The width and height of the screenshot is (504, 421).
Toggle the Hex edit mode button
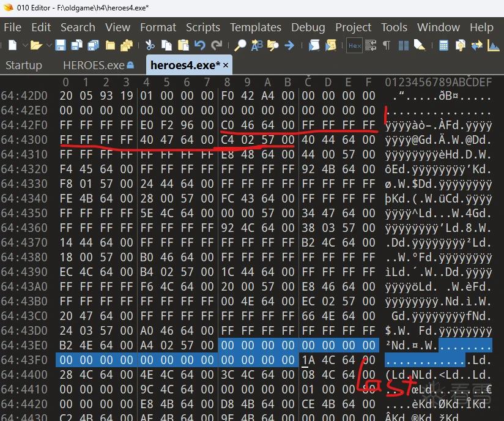point(355,46)
